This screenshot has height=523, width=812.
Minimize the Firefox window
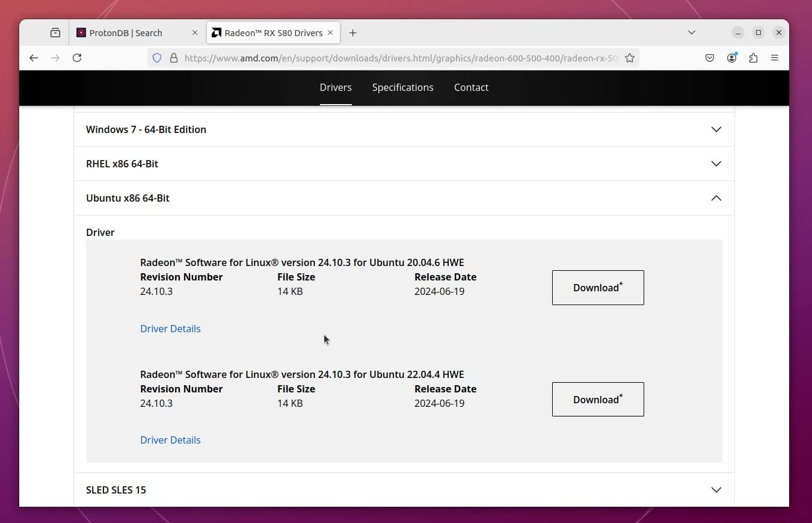tap(738, 32)
